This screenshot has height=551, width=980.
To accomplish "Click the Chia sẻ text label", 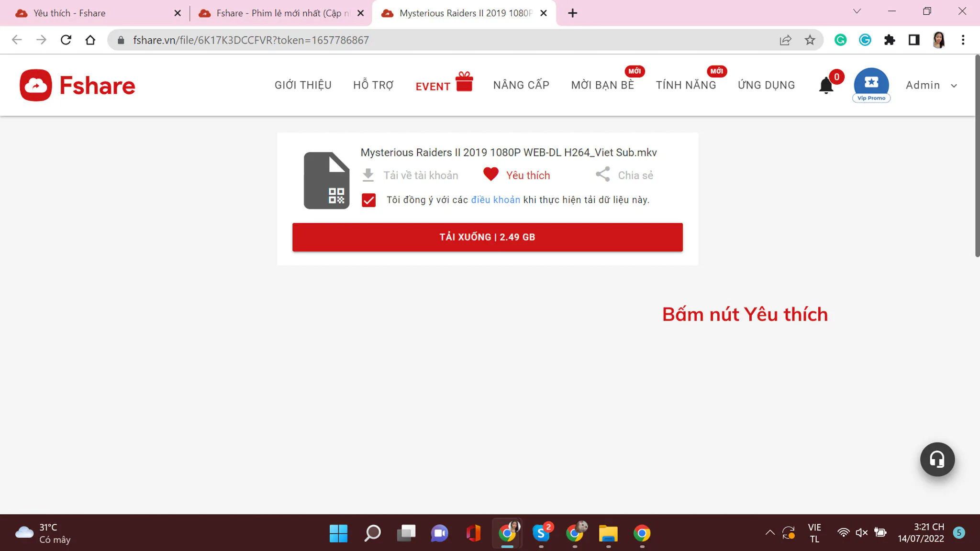I will point(635,175).
